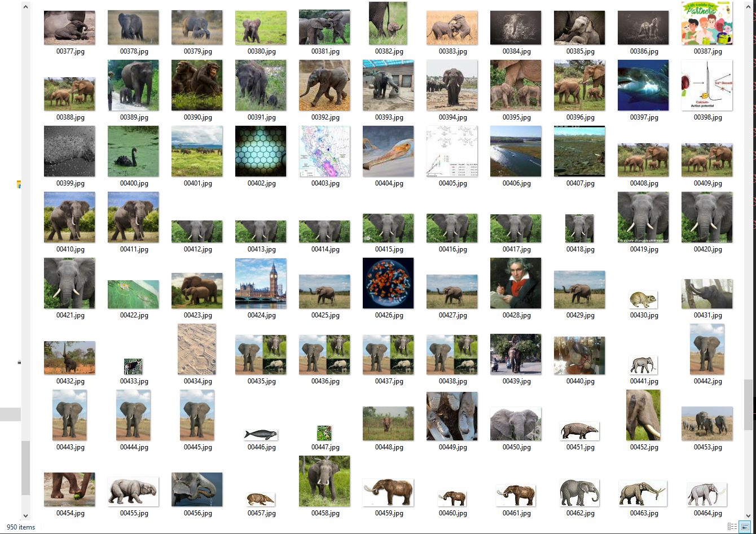Image resolution: width=756 pixels, height=534 pixels.
Task: Select the map thumbnail 00403.jpg
Action: (x=324, y=151)
